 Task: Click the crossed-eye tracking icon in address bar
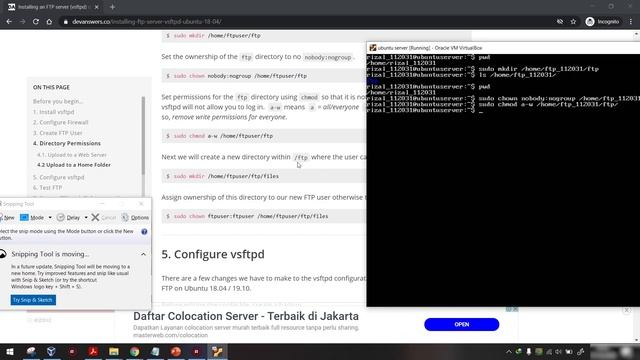point(560,22)
